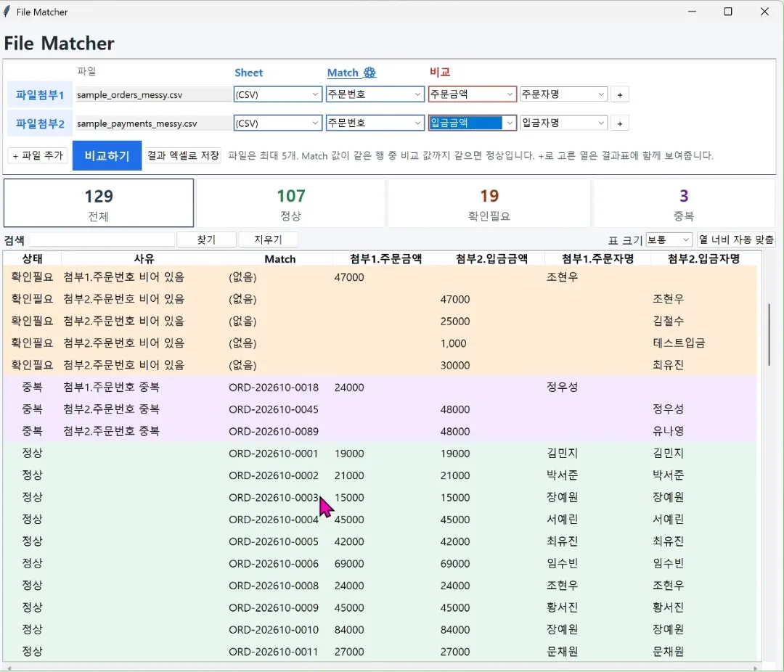Click the 찾기 search button
This screenshot has height=672, width=784.
(x=206, y=240)
